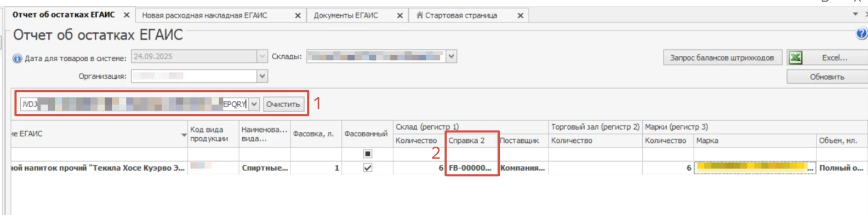Click home icon on Стартовая страница tab
Image resolution: width=868 pixels, height=215 pixels.
coord(420,15)
